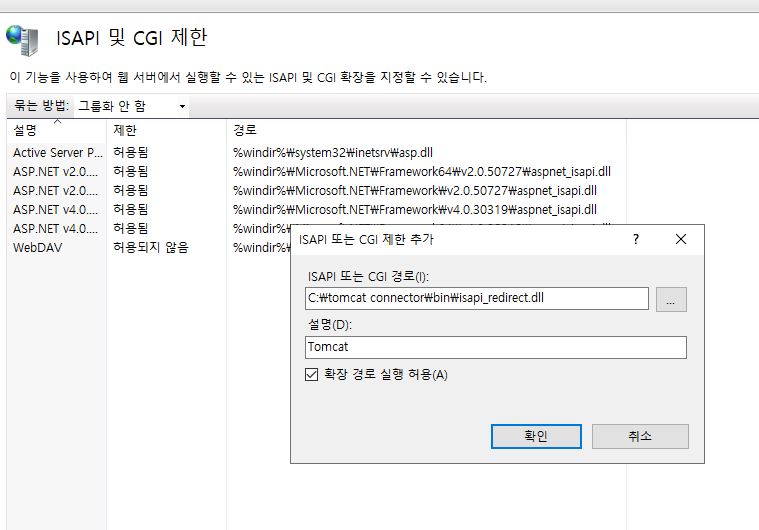Click the %windir%\system32\inetsrv\asp.dll path
Image resolution: width=759 pixels, height=530 pixels.
pos(333,153)
